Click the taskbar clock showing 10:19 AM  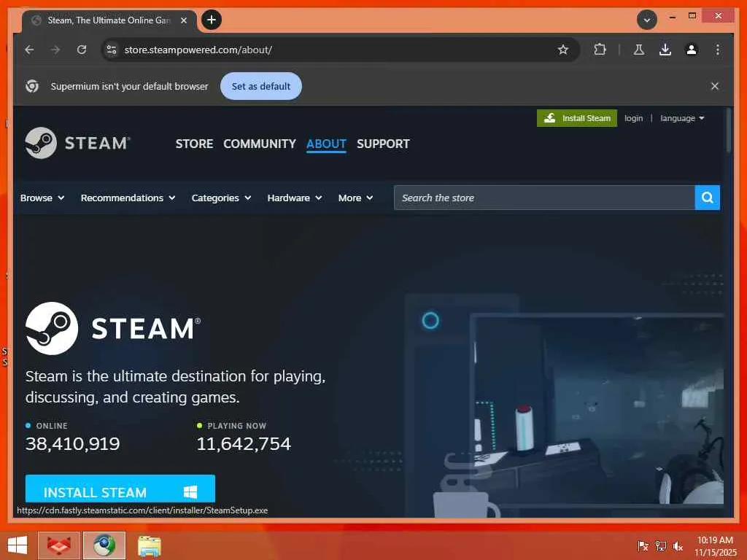click(x=715, y=546)
